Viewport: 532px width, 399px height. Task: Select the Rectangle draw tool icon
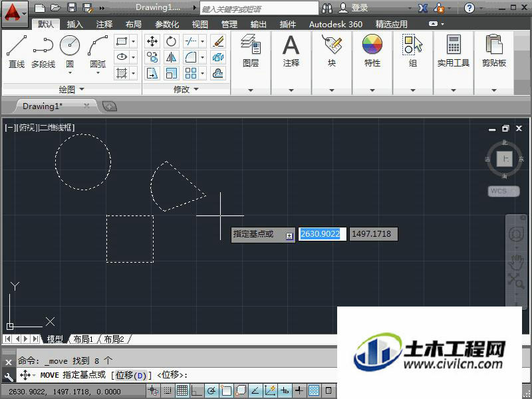pos(122,41)
